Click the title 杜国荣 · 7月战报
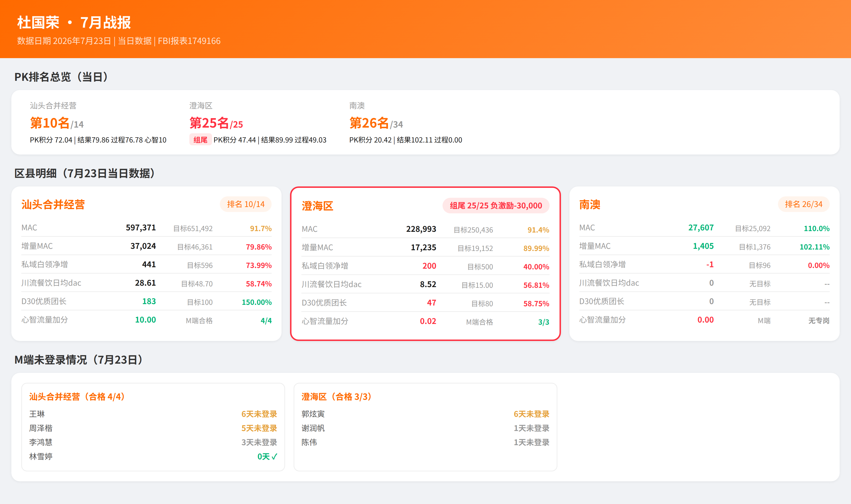Viewport: 851px width, 504px height. click(x=74, y=22)
